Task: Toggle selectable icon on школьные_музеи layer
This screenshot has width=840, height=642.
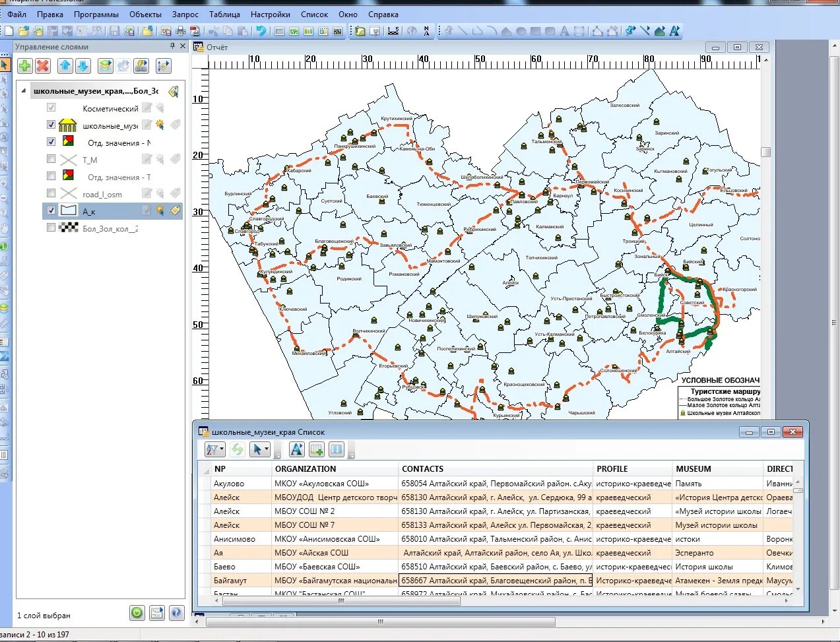Action: (x=160, y=125)
